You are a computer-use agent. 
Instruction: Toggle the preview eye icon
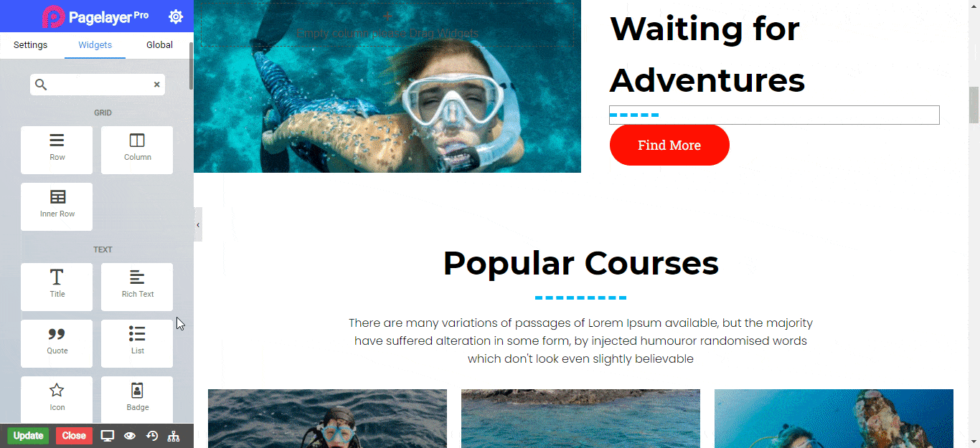click(x=130, y=436)
